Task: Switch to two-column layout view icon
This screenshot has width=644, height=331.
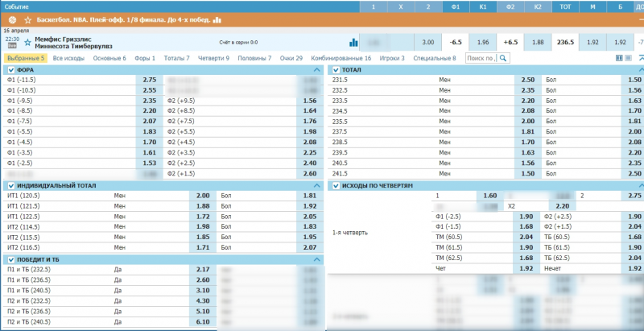Action: click(618, 58)
